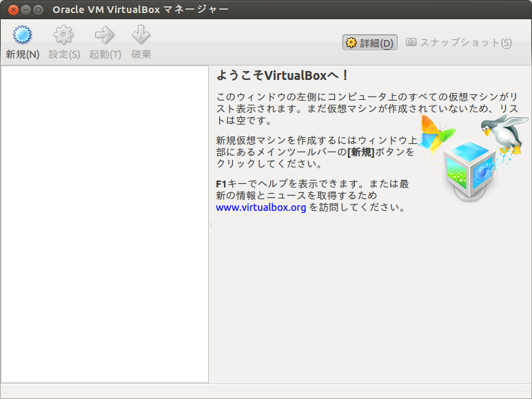Switch to the スナップショット(S) view label
Screen dimensions: 532x399
[x=466, y=43]
